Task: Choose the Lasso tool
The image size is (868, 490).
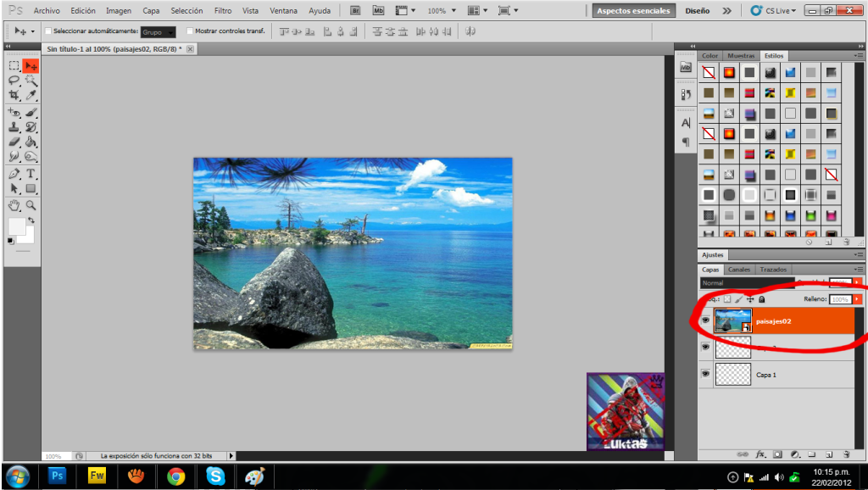Action: (14, 81)
